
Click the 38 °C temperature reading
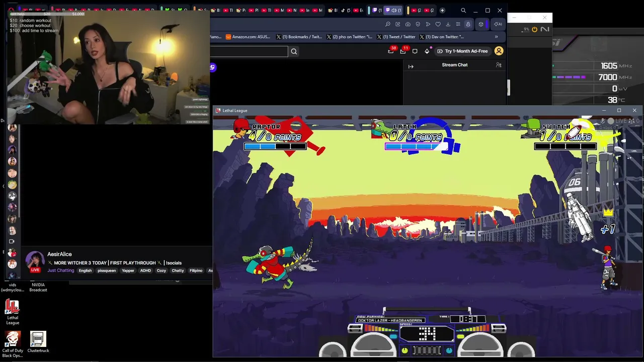tap(612, 100)
